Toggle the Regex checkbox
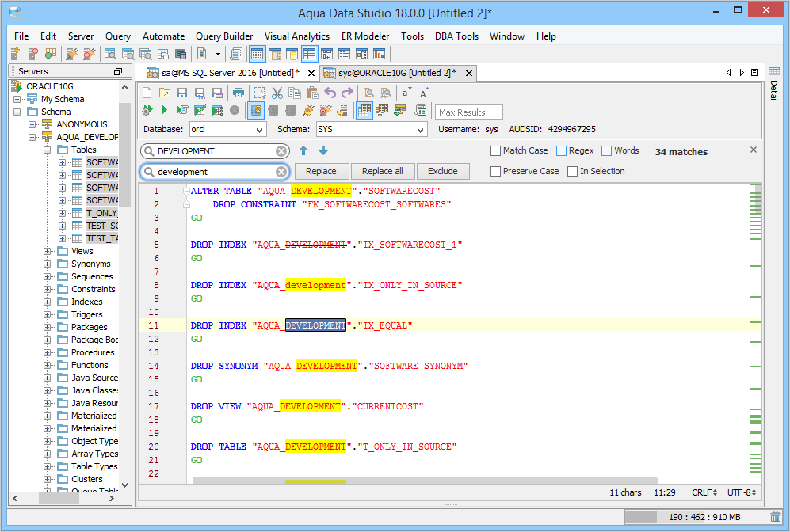 pos(562,150)
